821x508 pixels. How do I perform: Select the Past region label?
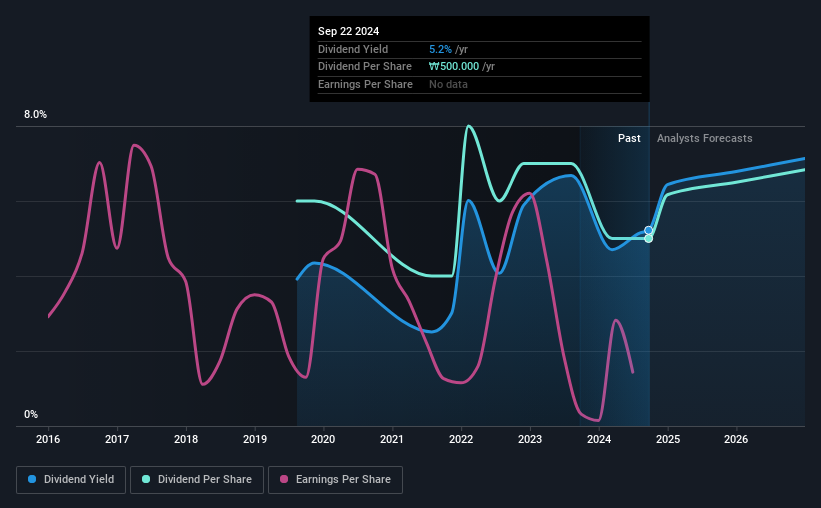click(629, 138)
